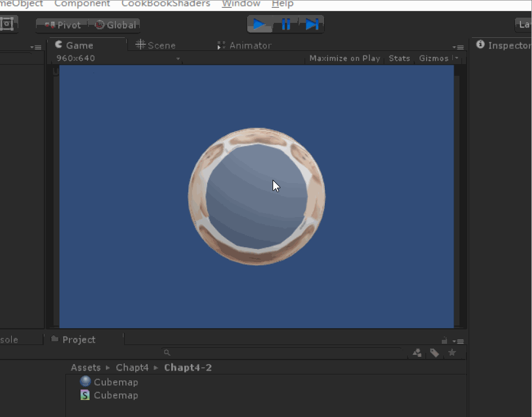Click the Cubemap shader S icon
This screenshot has height=417, width=532.
point(85,395)
